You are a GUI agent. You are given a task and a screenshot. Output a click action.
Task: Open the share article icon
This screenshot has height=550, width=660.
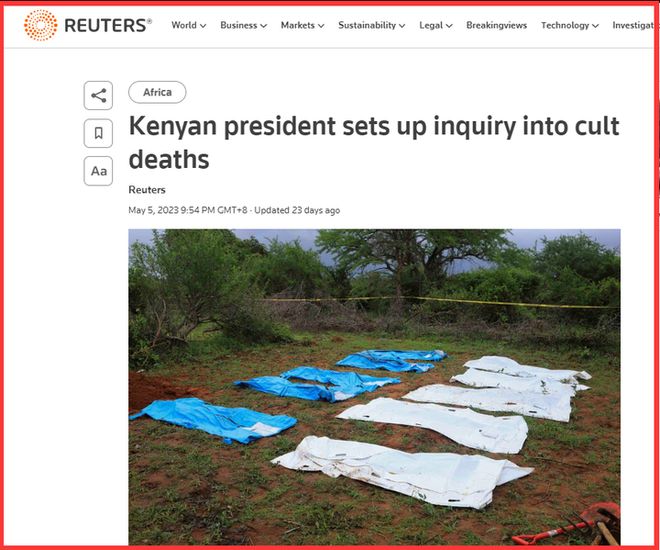tap(98, 96)
